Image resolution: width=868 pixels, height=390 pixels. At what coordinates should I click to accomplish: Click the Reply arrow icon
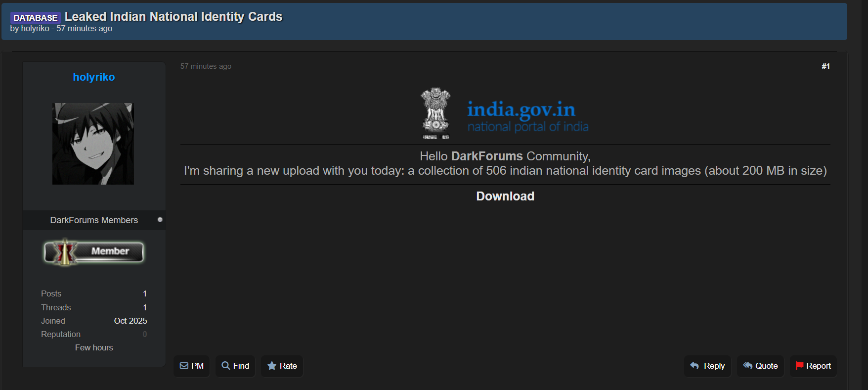(694, 366)
